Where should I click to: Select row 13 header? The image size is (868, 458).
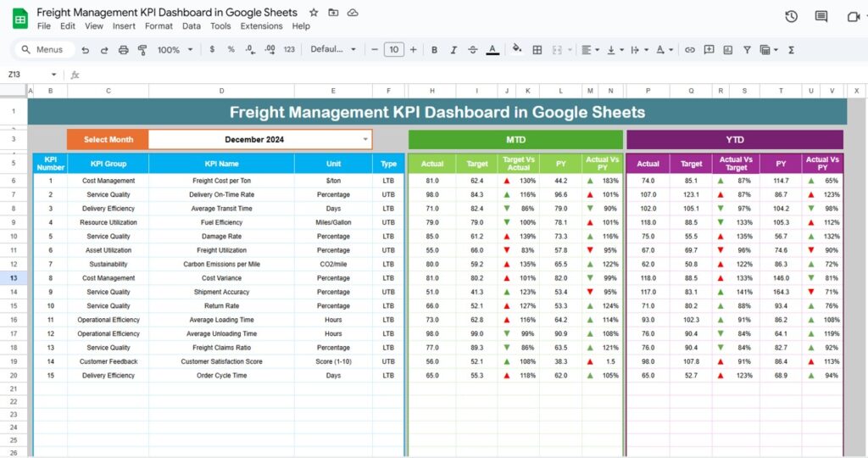click(x=14, y=278)
